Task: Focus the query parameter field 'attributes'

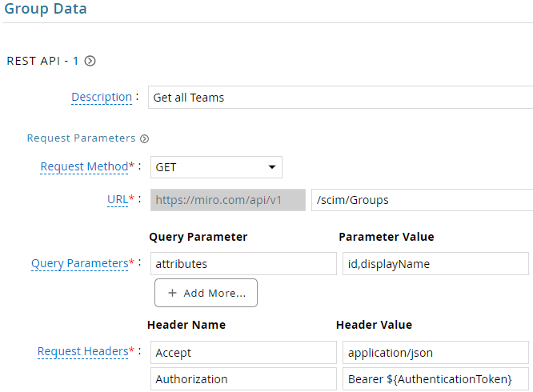Action: 243,263
